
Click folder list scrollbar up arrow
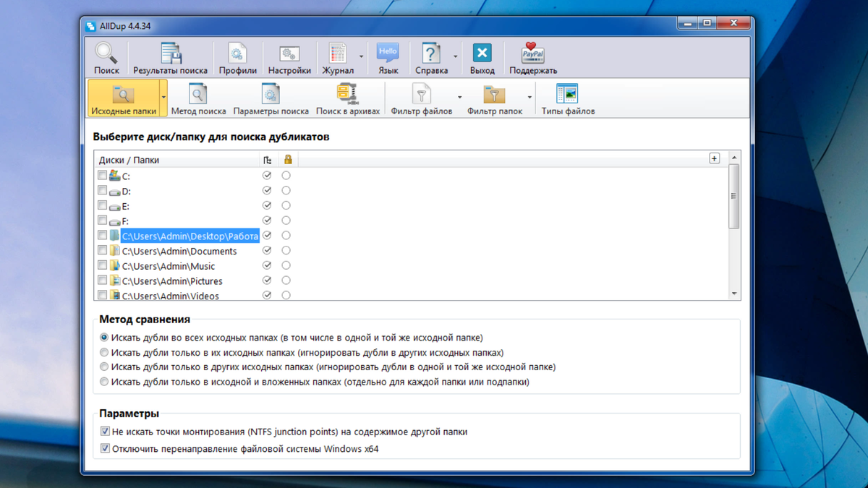735,157
